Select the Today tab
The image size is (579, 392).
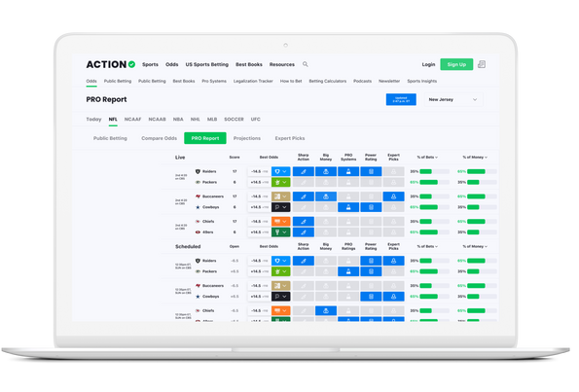click(x=93, y=120)
